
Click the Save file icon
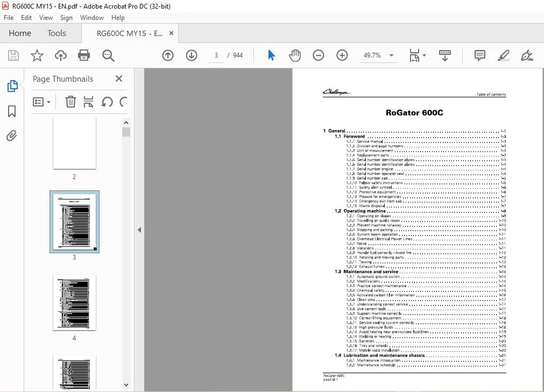coord(13,55)
